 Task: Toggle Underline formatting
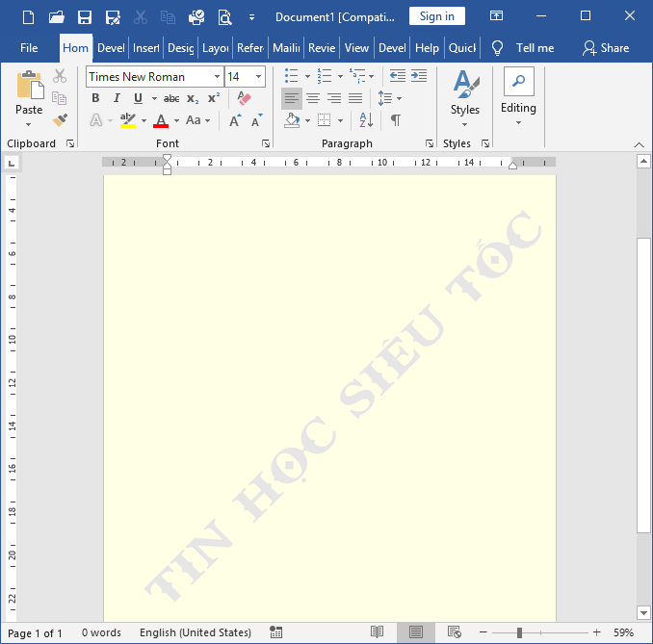click(138, 98)
